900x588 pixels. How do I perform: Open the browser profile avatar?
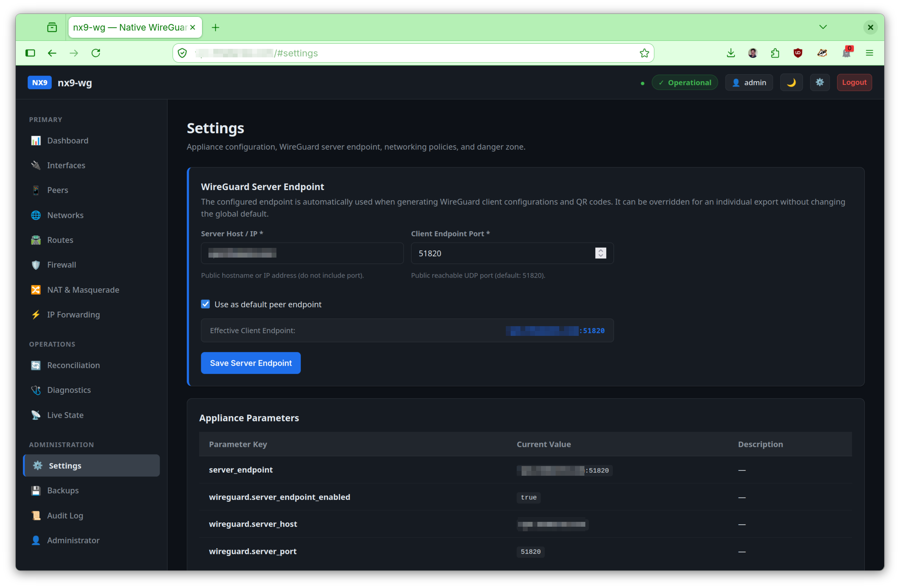[x=753, y=53]
